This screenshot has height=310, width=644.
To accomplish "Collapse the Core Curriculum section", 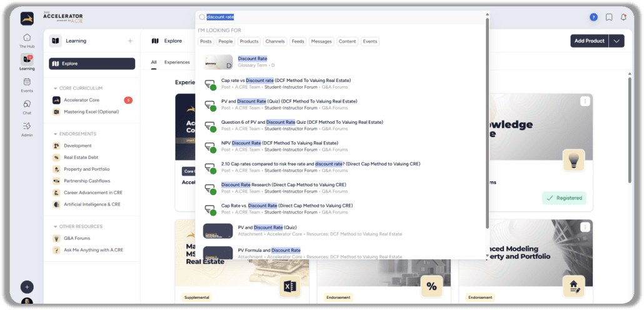I will tap(55, 88).
